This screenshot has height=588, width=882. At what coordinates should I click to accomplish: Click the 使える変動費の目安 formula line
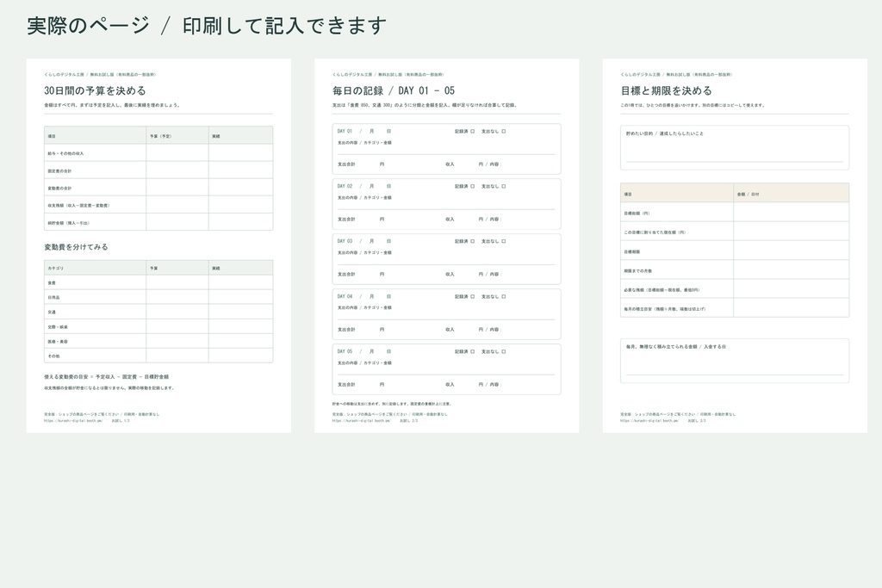(106, 377)
